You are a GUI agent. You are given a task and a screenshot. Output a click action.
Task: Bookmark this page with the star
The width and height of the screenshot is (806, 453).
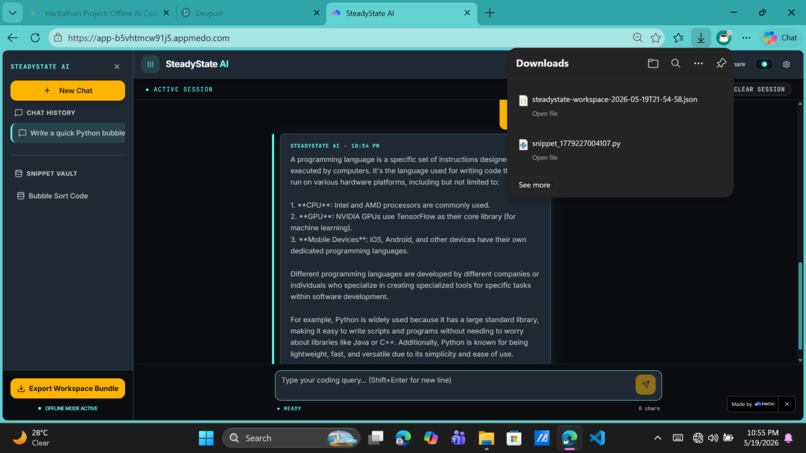[655, 38]
